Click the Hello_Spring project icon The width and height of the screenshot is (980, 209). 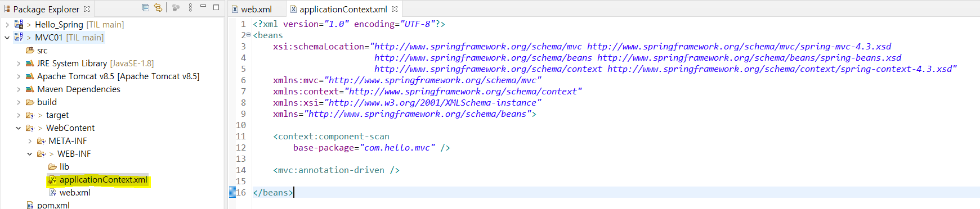(19, 24)
